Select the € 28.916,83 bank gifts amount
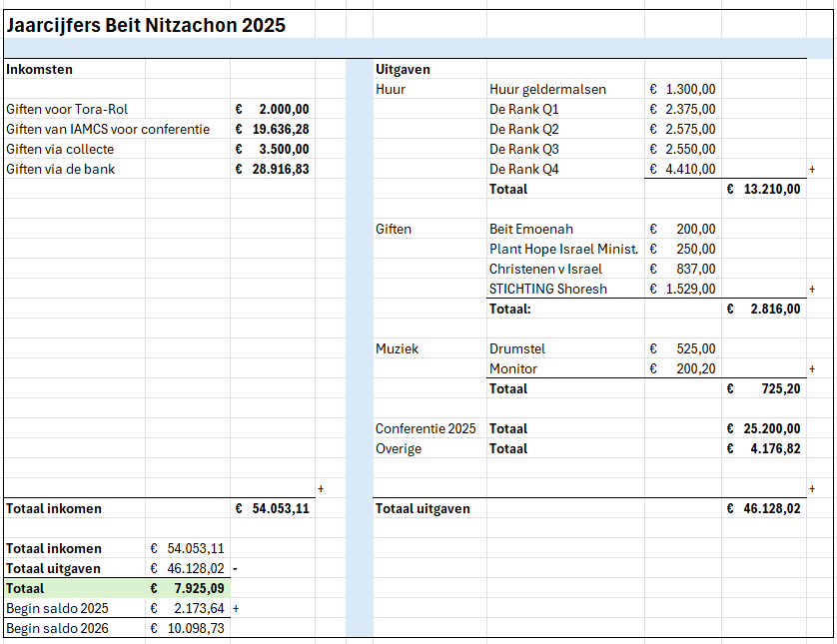This screenshot has width=837, height=644. pos(272,169)
